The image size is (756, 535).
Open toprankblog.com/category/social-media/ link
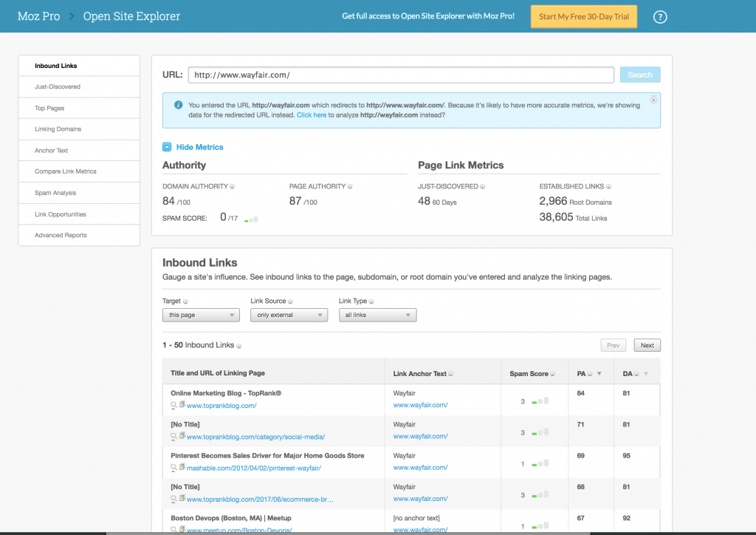(x=255, y=437)
